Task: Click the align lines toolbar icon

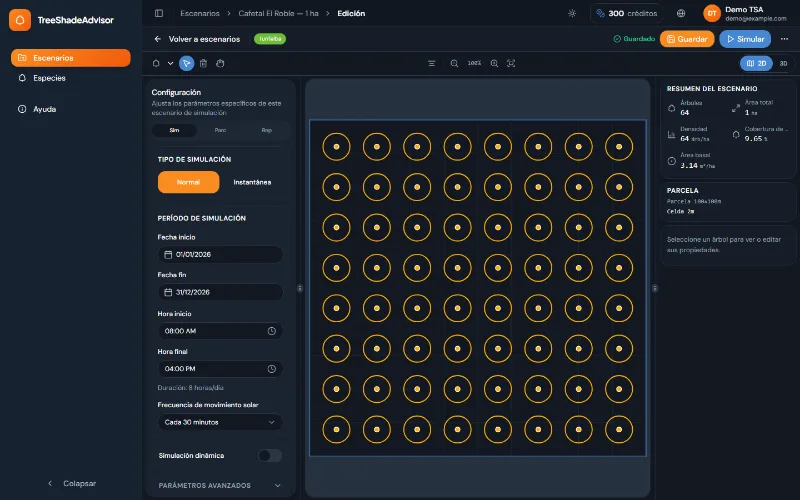Action: tap(432, 63)
